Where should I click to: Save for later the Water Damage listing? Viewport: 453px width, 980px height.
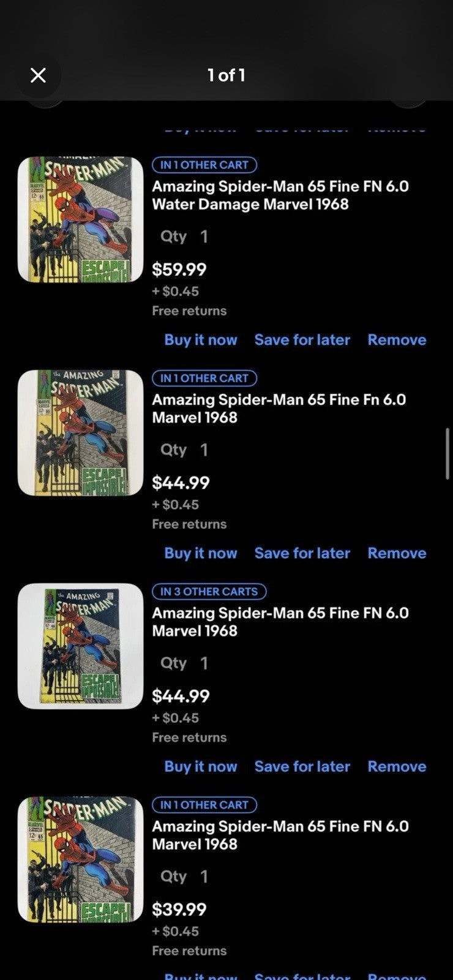coord(302,340)
